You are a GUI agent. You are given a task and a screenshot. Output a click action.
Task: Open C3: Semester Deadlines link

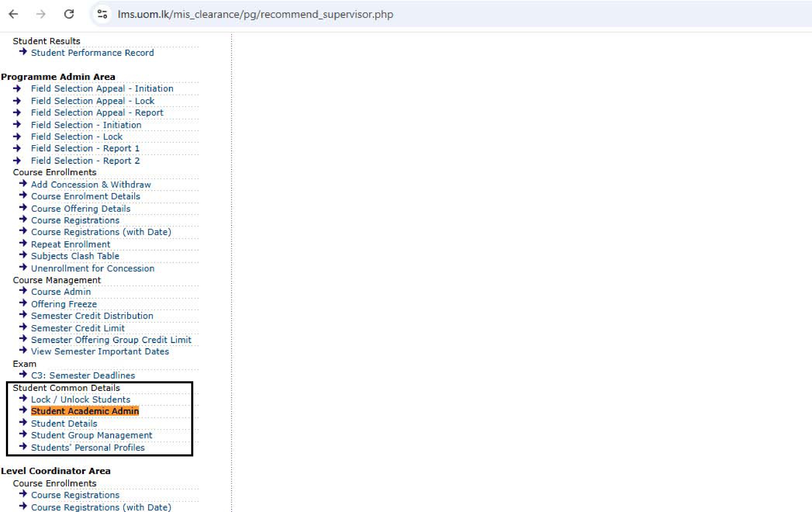click(x=83, y=376)
